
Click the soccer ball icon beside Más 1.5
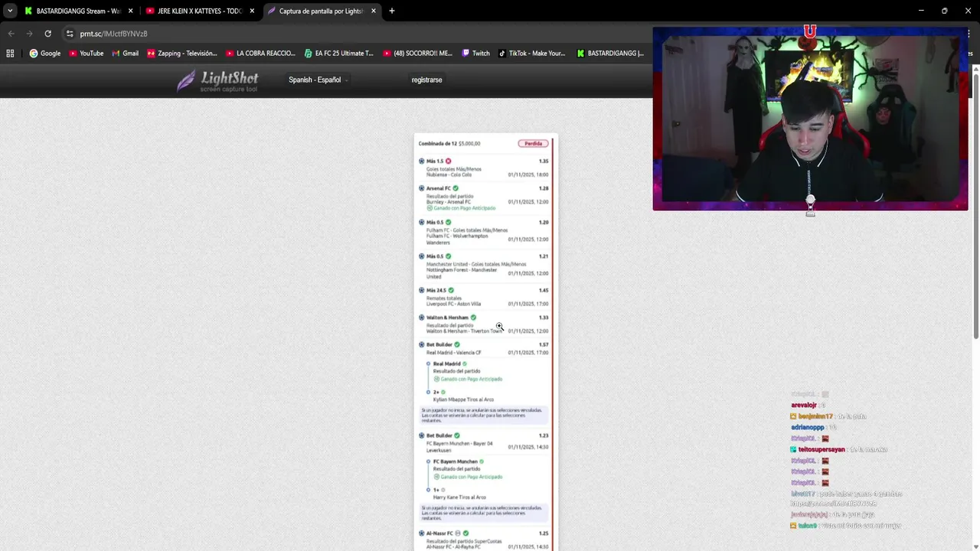pyautogui.click(x=421, y=161)
